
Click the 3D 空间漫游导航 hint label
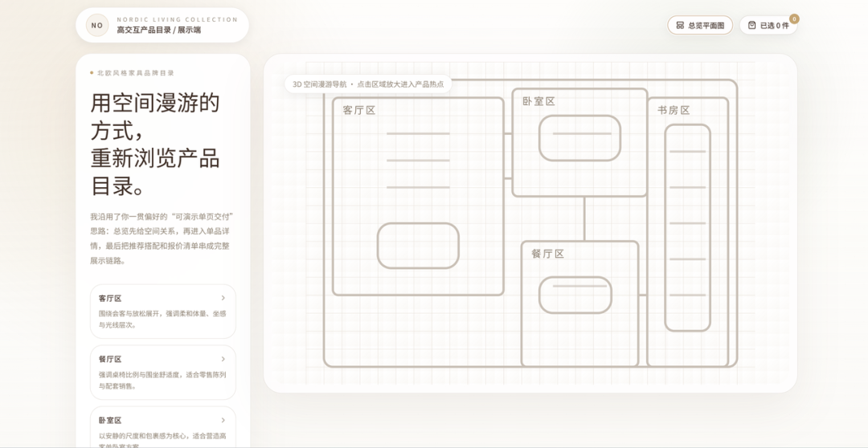coord(368,84)
